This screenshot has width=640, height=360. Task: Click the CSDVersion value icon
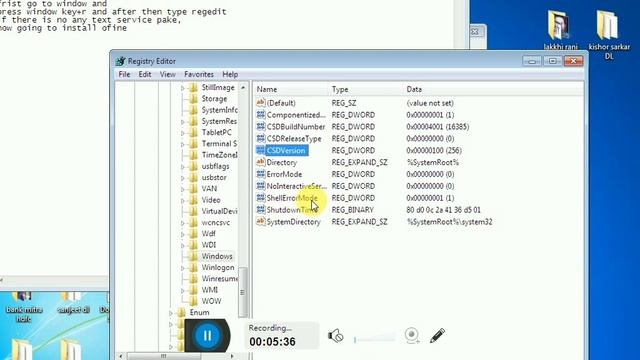(x=260, y=150)
